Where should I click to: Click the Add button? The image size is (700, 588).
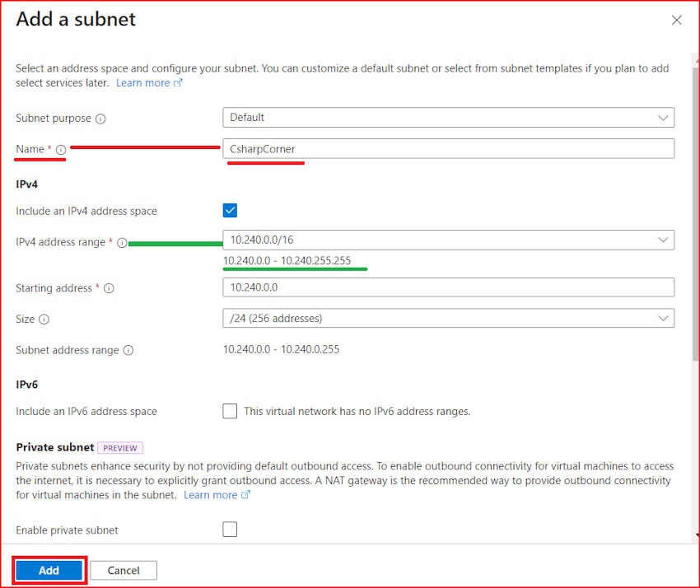click(x=49, y=570)
